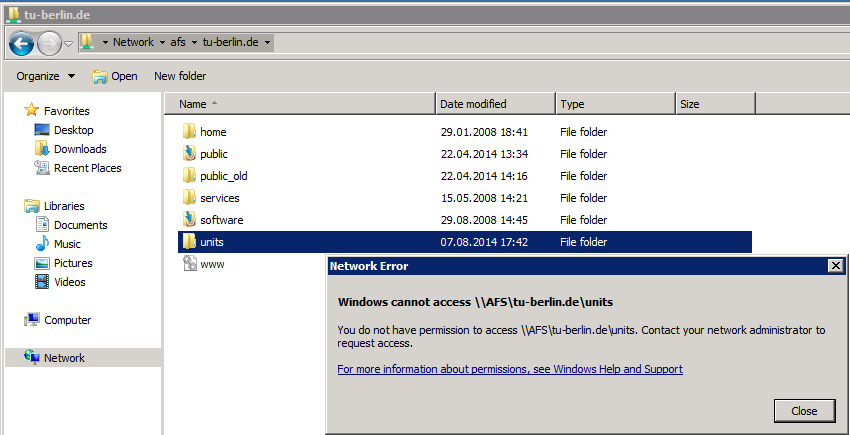Click the public_old folder icon
This screenshot has height=435, width=850.
tap(189, 176)
